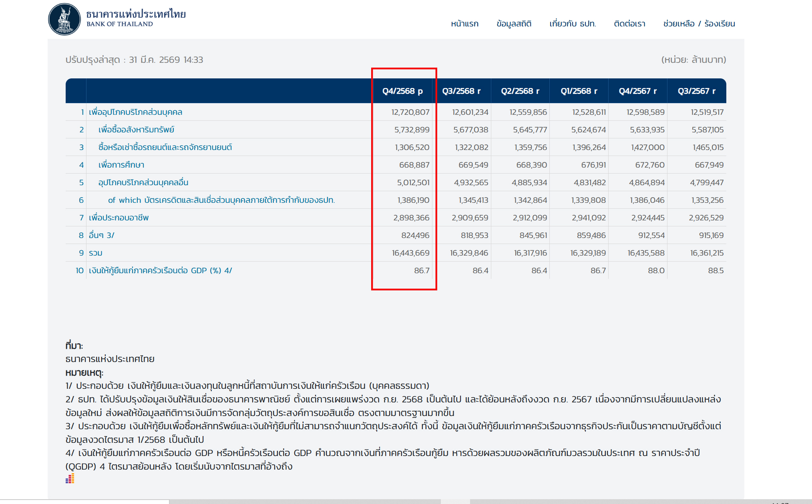Image resolution: width=812 pixels, height=504 pixels.
Task: Click row 1 link เพื่ออุปโภคบริโภคส่วนบุคคล
Action: [x=135, y=112]
